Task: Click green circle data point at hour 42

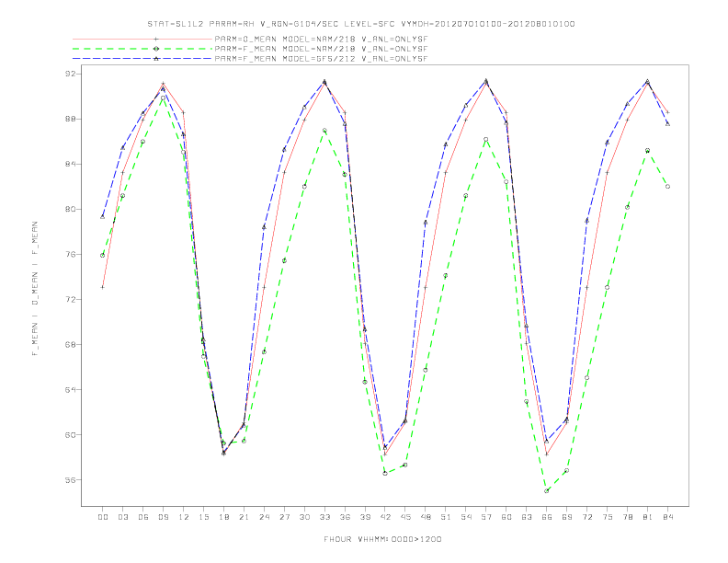Action: tap(385, 473)
